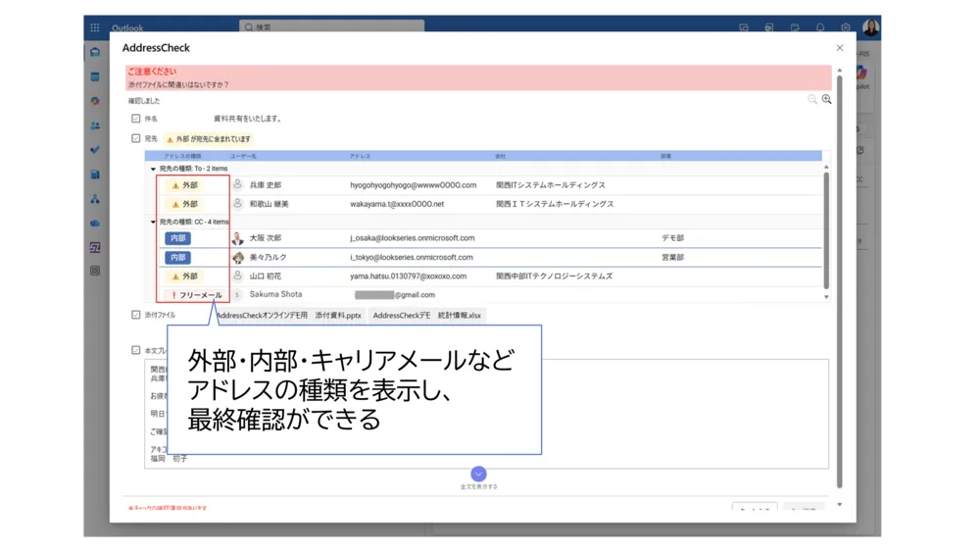Click the 外部 badge for 山口 初花
This screenshot has width=980, height=552.
coord(185,276)
